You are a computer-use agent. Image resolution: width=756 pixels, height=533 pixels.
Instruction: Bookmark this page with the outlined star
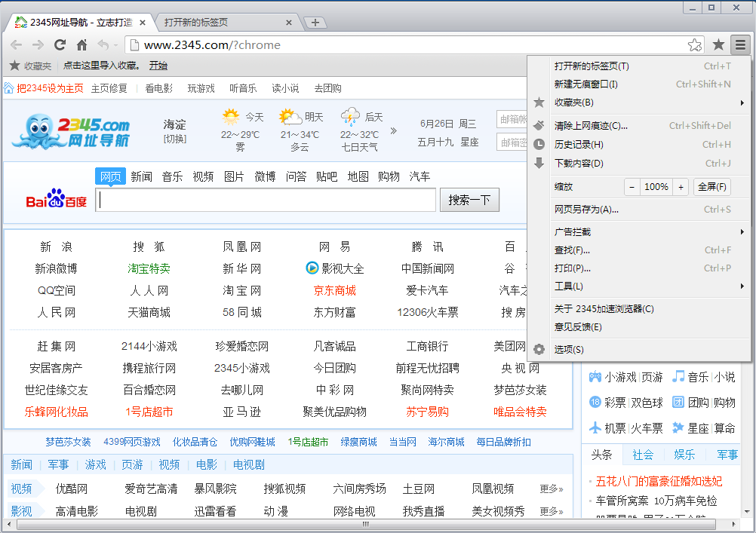tap(695, 44)
